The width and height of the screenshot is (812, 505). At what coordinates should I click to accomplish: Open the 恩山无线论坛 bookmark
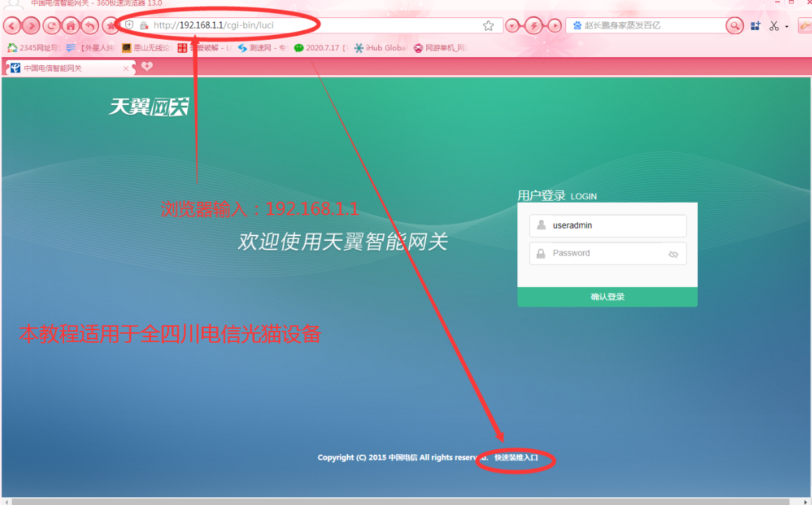tap(146, 47)
